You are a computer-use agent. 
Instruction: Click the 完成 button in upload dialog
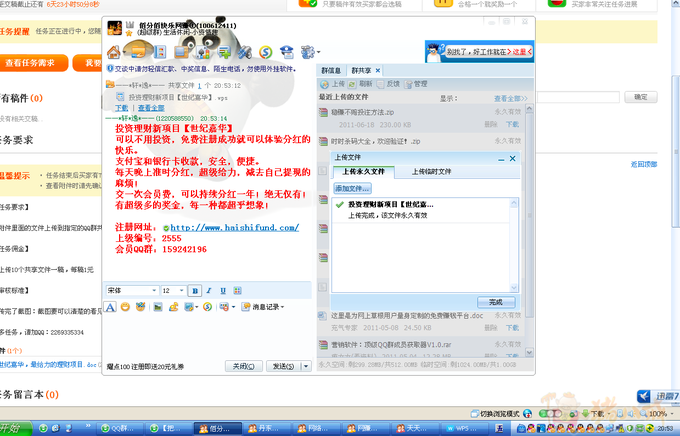click(496, 302)
